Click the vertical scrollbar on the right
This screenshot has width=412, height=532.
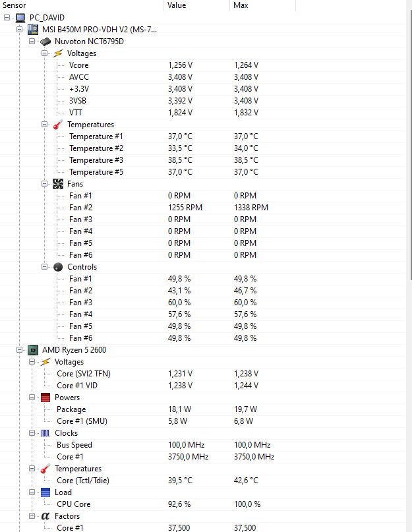point(411,142)
